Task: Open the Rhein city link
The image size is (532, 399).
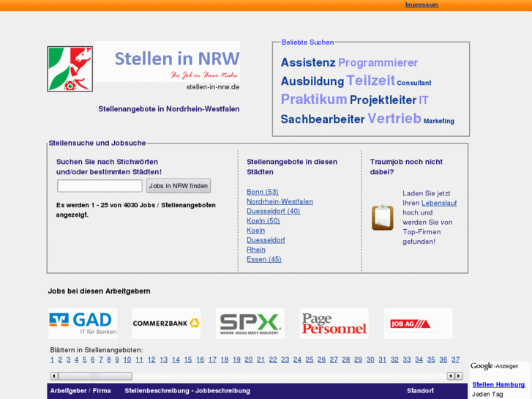Action: (256, 250)
